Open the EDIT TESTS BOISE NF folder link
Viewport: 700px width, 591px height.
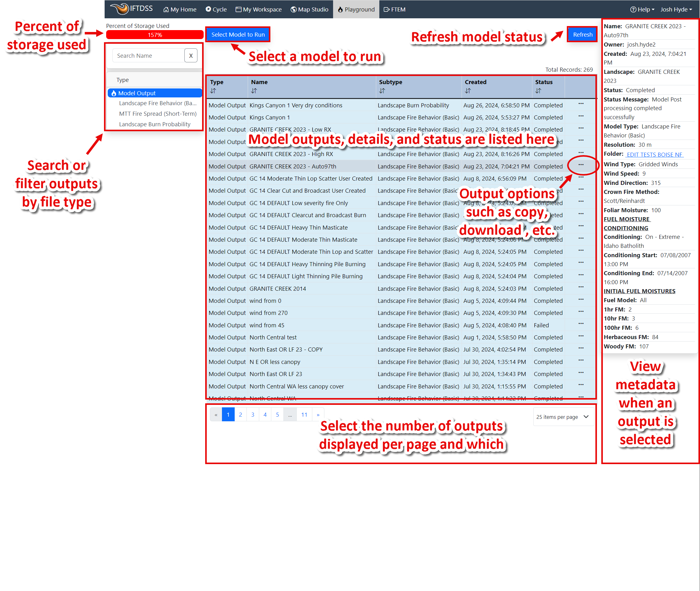click(x=655, y=154)
